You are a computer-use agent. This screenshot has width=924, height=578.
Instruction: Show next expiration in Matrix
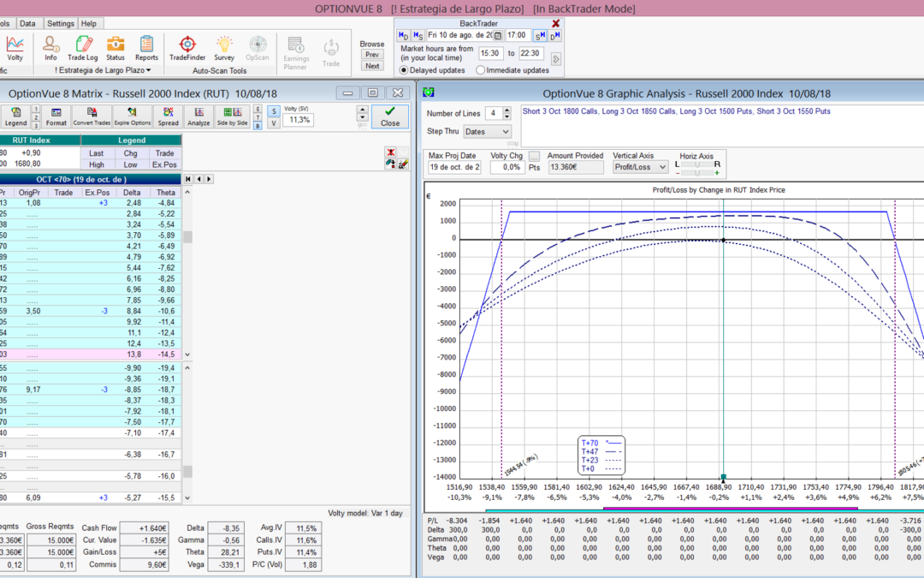point(209,179)
